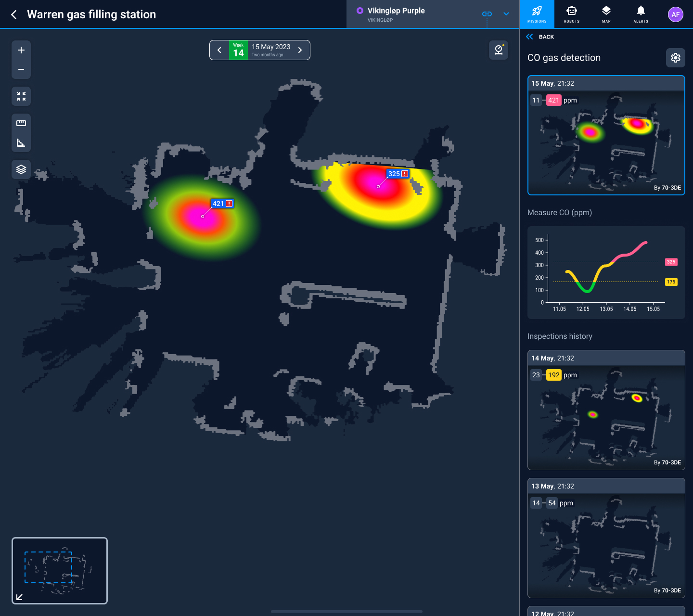Screen dimensions: 693x616
Task: Open the Alerts tab
Action: (x=641, y=14)
